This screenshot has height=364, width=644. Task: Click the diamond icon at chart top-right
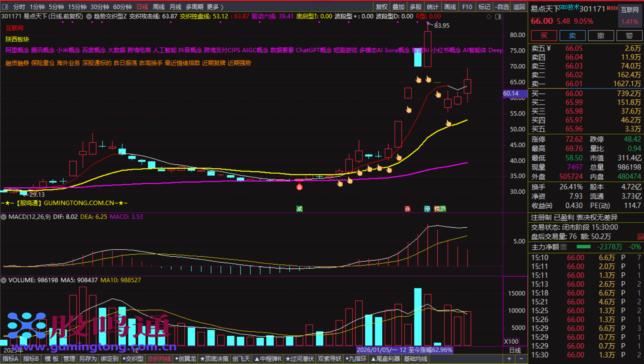[x=489, y=17]
